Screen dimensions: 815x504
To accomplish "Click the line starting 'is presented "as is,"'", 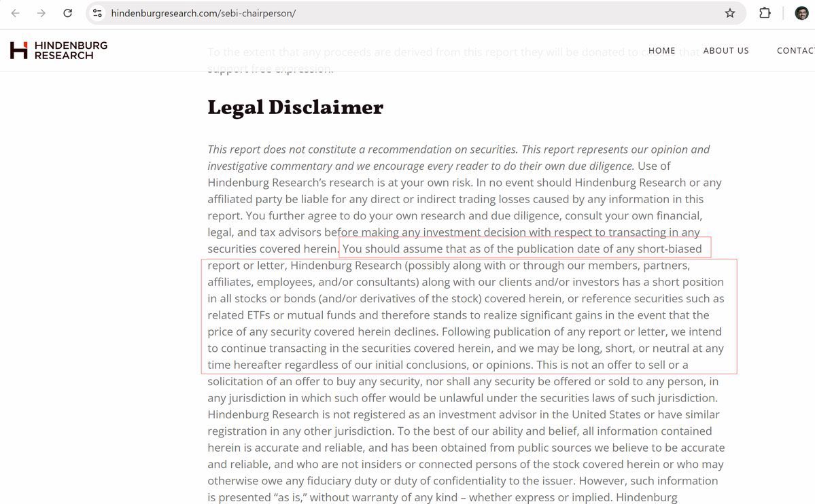I will [443, 497].
